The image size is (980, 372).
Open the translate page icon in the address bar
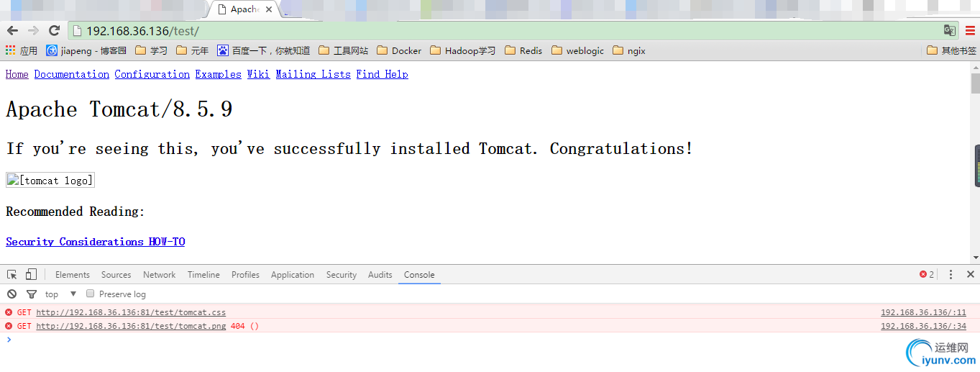click(950, 30)
